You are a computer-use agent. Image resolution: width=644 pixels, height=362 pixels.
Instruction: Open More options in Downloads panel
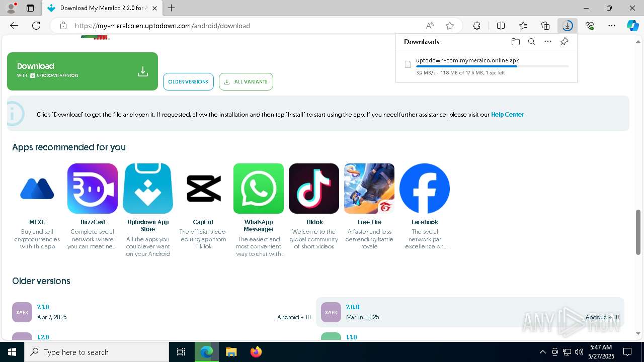point(548,42)
